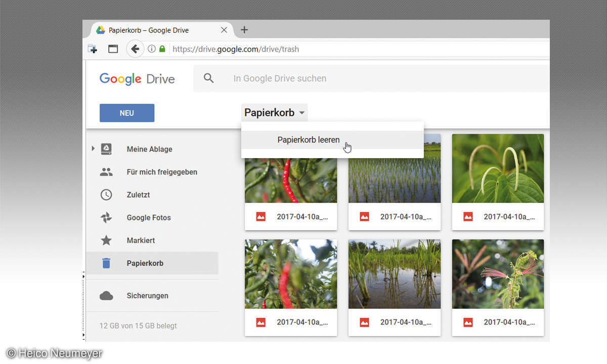Click the image icon under pink flower photo

click(468, 322)
